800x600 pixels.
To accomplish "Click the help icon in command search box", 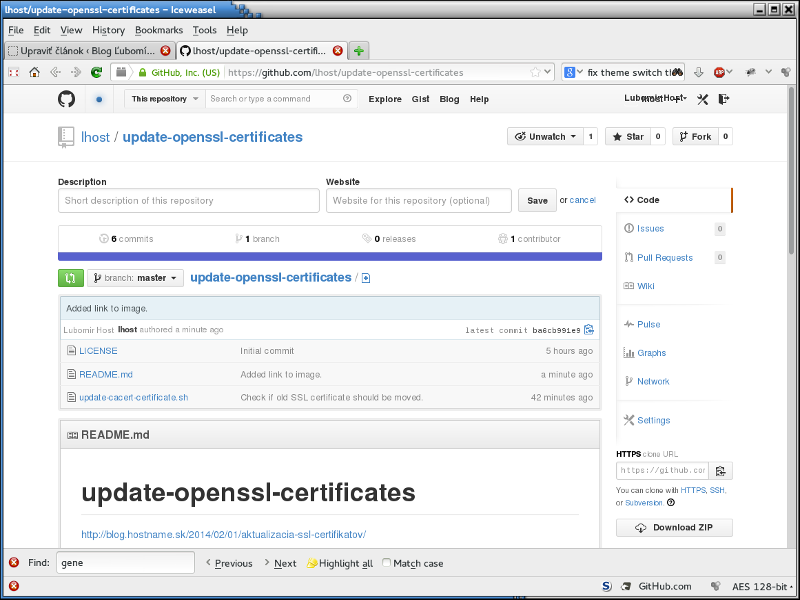I will (x=347, y=98).
